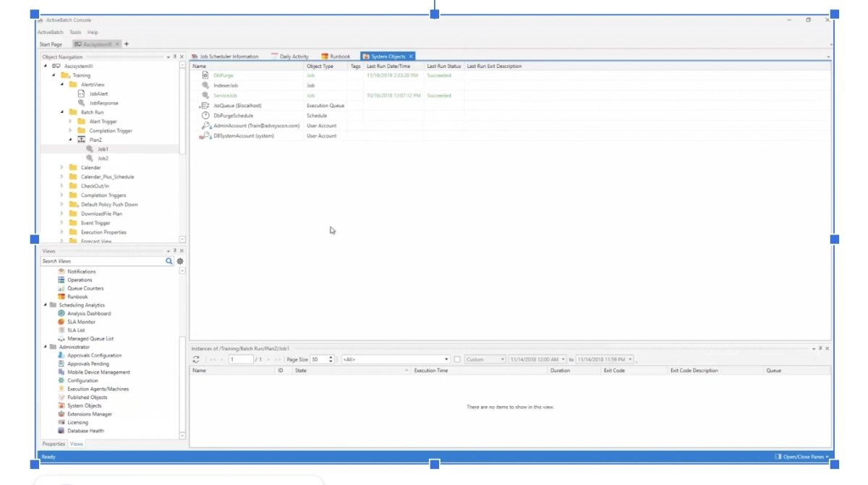Collapse the Scheduling Analytics group

coord(45,305)
